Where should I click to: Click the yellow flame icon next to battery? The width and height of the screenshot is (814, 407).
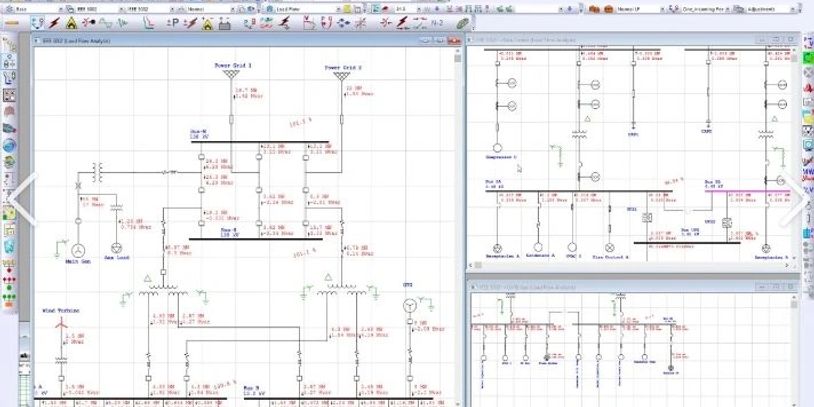coord(208,23)
